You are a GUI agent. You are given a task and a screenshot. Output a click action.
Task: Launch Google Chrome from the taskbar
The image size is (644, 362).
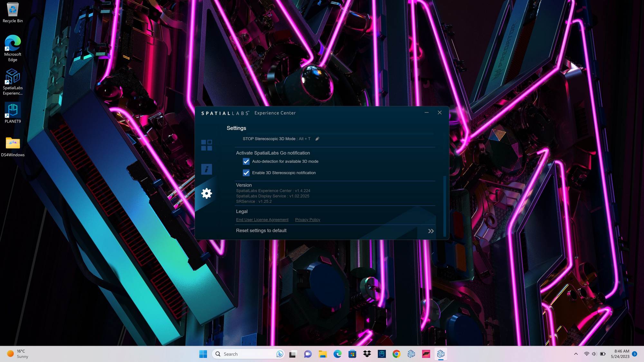pos(396,354)
